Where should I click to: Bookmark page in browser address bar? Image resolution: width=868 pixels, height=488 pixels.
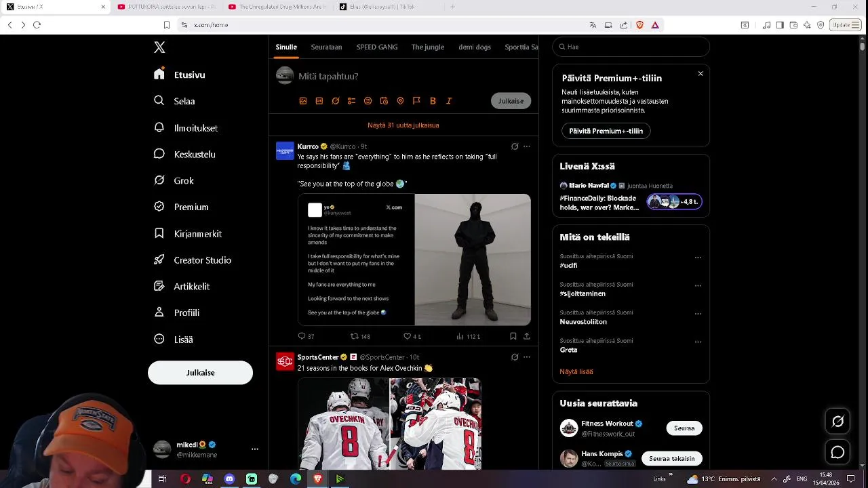coord(167,25)
